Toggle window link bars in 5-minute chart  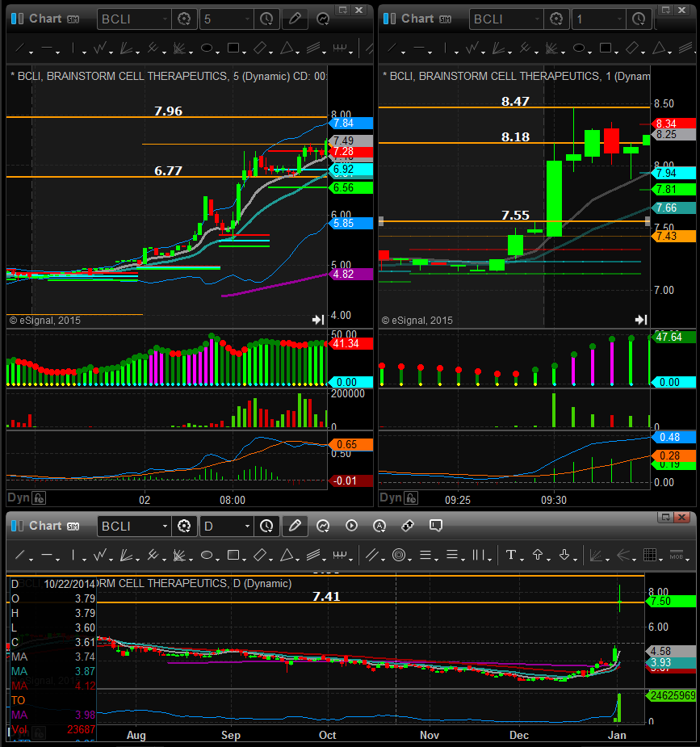click(x=17, y=19)
